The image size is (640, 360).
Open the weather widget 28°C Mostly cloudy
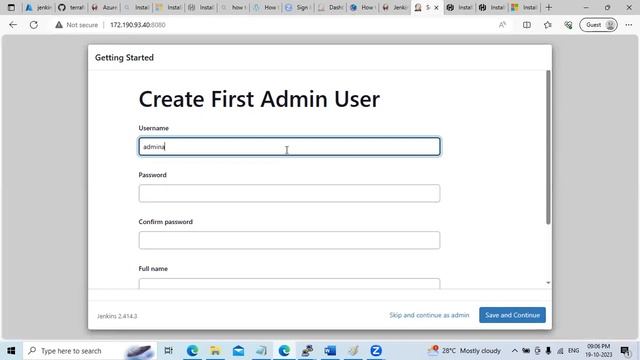click(x=464, y=351)
